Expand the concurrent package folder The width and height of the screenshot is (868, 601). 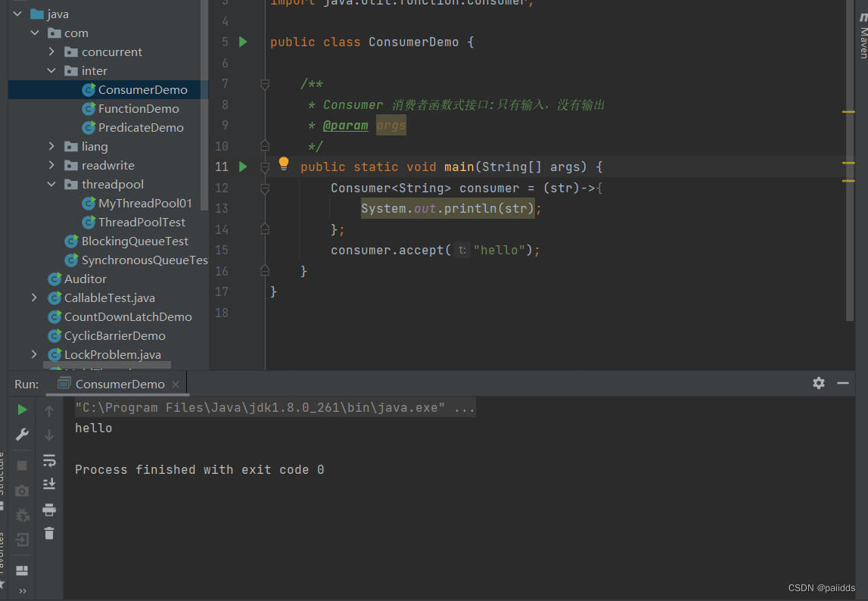(x=51, y=52)
